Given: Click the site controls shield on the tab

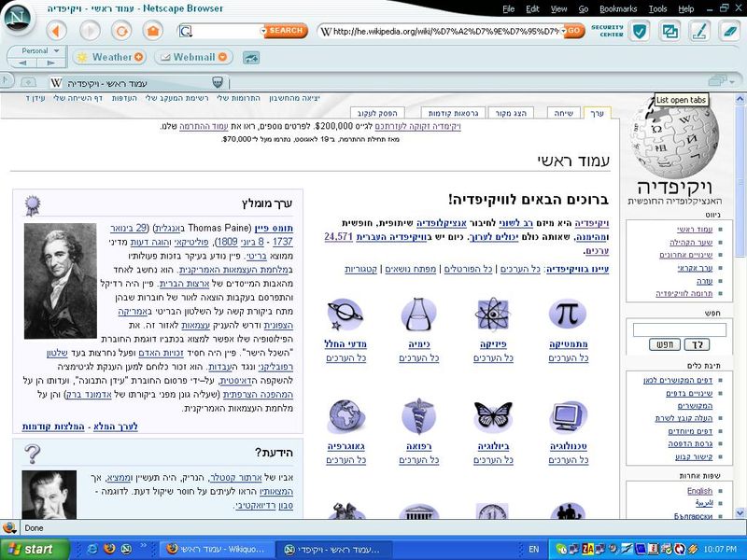Looking at the screenshot, I should tap(218, 82).
